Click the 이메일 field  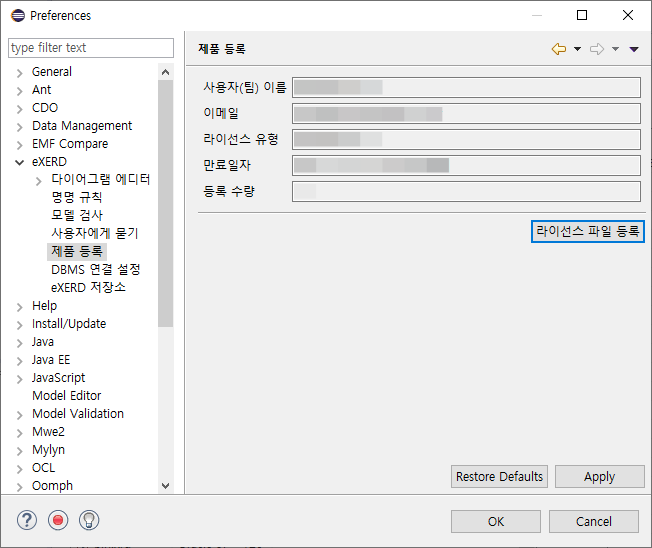tap(466, 114)
